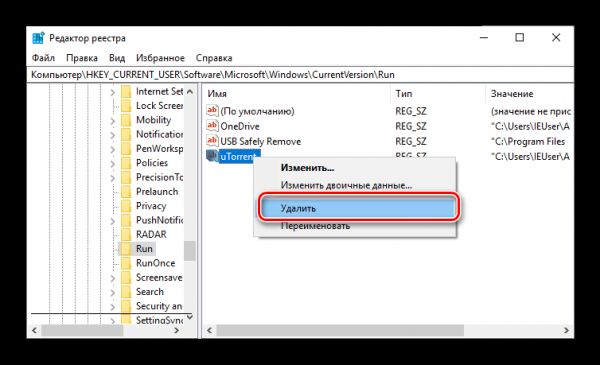Open the Справка menu
Image resolution: width=600 pixels, height=365 pixels.
(214, 58)
